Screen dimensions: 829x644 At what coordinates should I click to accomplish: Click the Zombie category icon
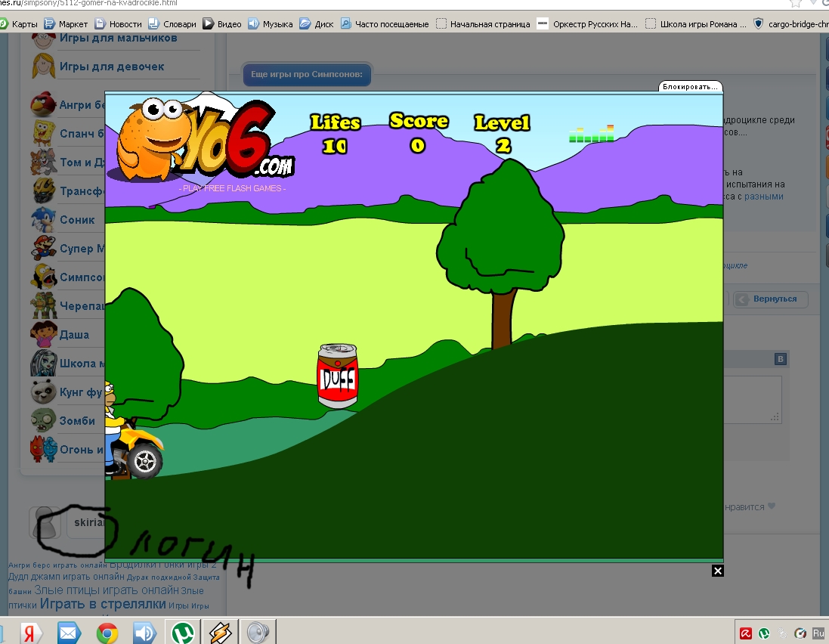[43, 421]
